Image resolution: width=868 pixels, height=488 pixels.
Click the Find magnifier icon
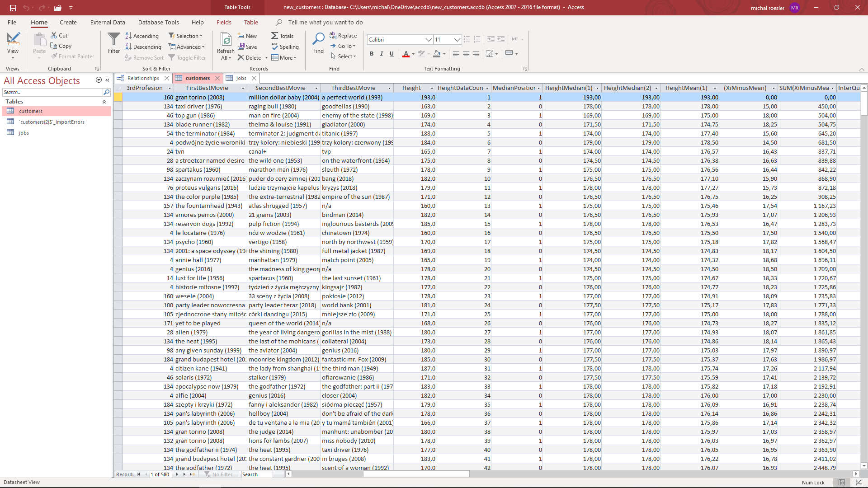(319, 39)
